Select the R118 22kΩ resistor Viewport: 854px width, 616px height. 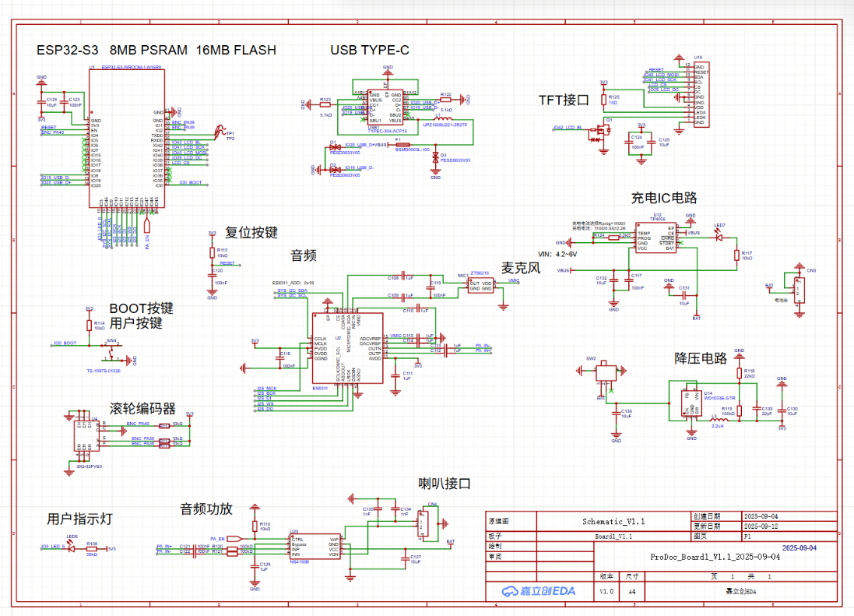739,374
